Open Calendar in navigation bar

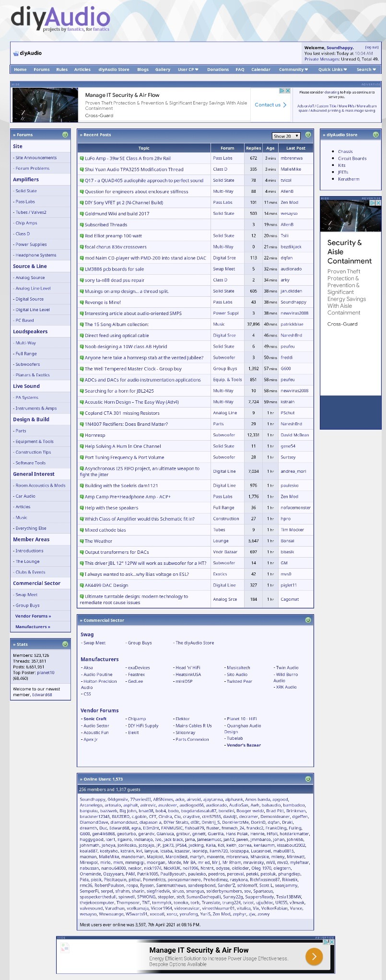(261, 70)
